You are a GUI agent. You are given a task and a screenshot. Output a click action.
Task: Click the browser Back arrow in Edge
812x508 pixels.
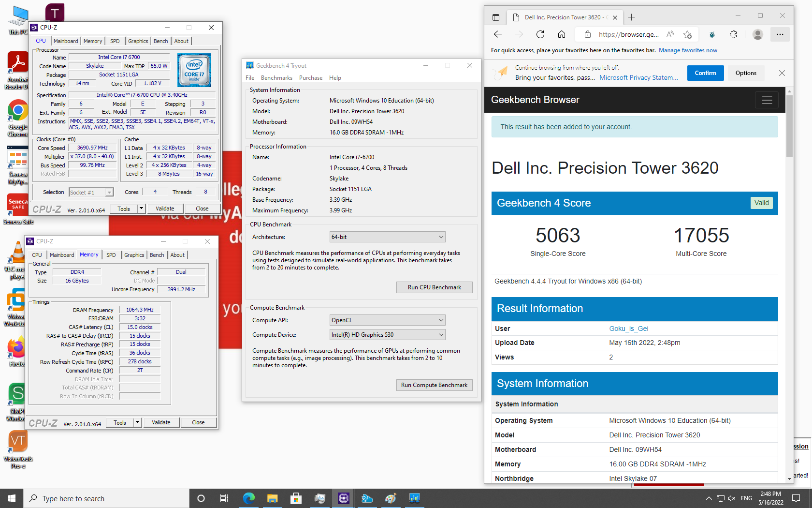coord(498,34)
